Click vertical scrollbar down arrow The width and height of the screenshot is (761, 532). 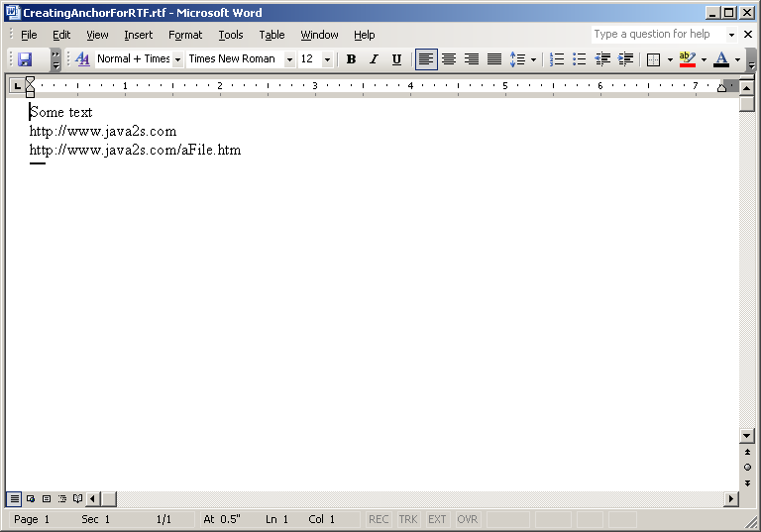click(747, 435)
